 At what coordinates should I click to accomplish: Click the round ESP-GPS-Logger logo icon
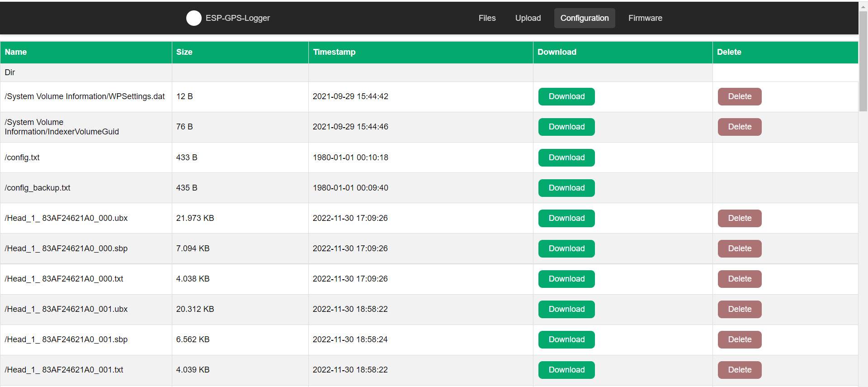click(x=193, y=18)
